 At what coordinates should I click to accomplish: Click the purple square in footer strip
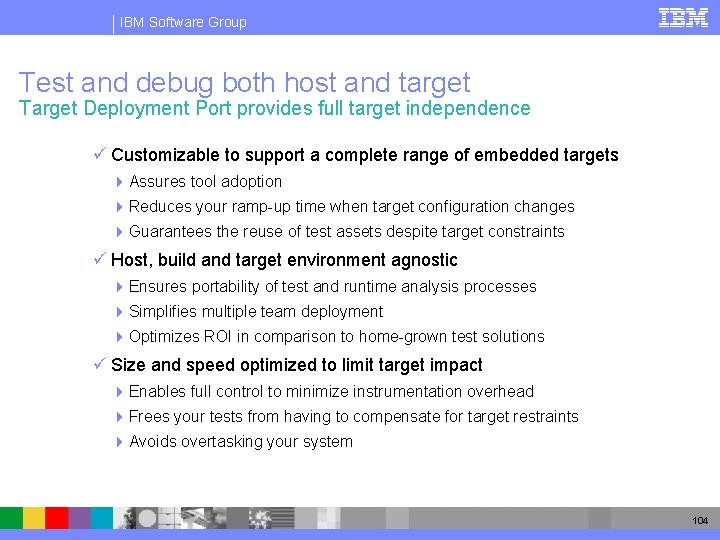click(x=79, y=518)
